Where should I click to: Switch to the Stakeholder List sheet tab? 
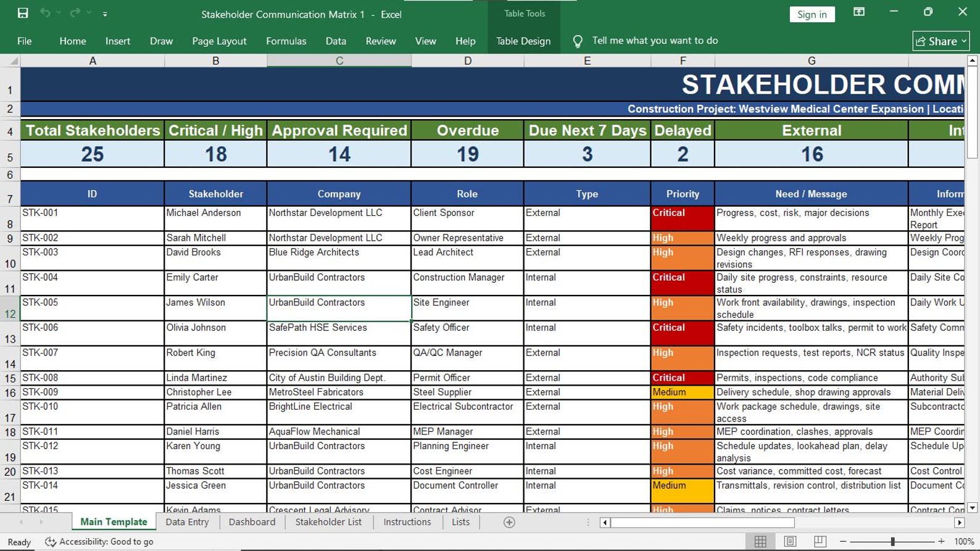click(328, 522)
